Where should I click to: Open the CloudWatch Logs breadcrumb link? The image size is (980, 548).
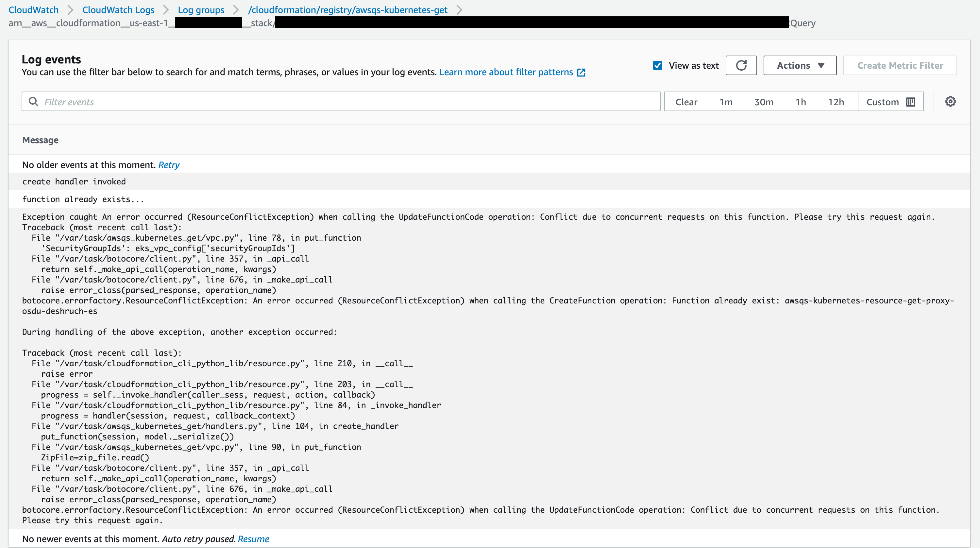[118, 10]
